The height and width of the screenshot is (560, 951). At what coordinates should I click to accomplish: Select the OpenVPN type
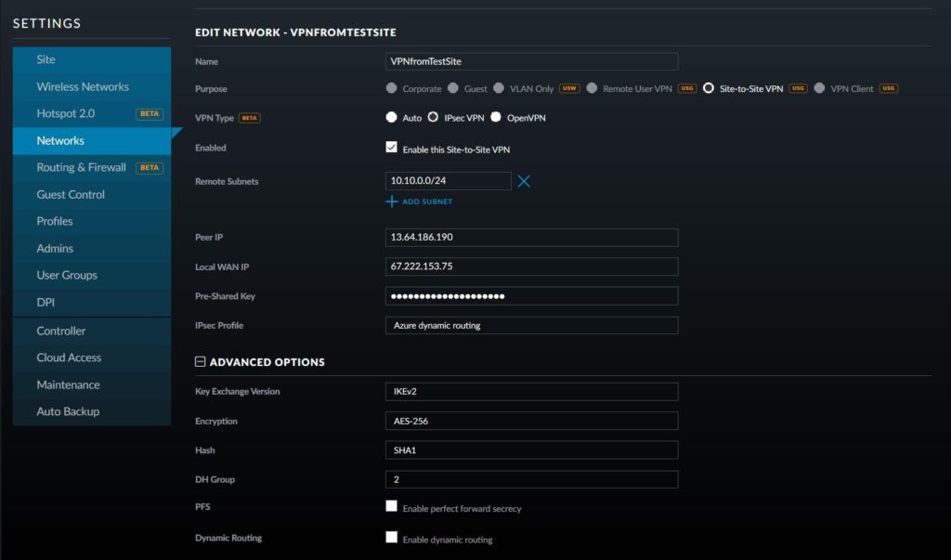[x=497, y=118]
